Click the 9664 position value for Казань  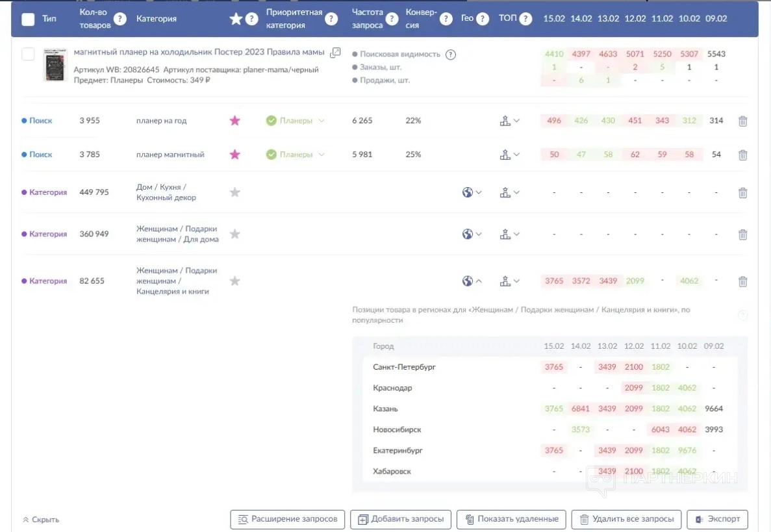(714, 409)
